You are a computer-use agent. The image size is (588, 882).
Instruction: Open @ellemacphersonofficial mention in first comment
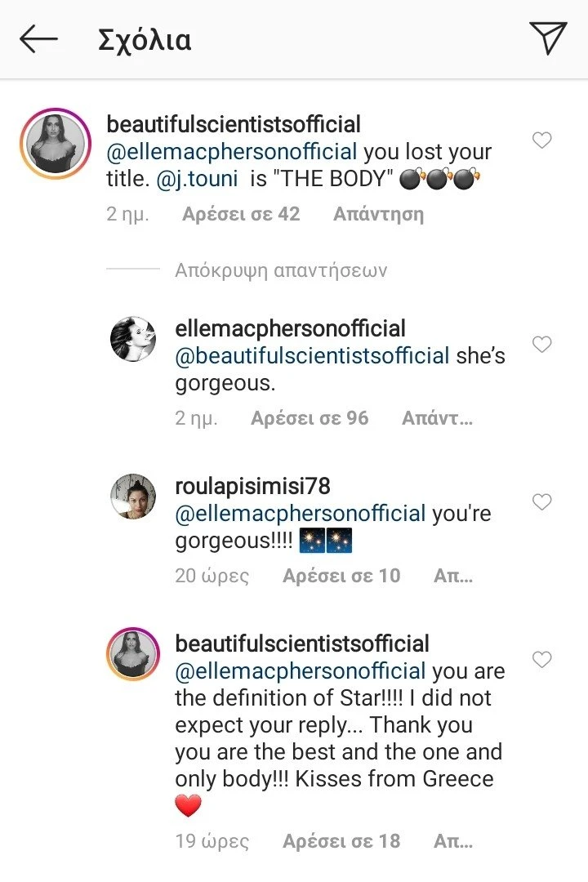(232, 152)
